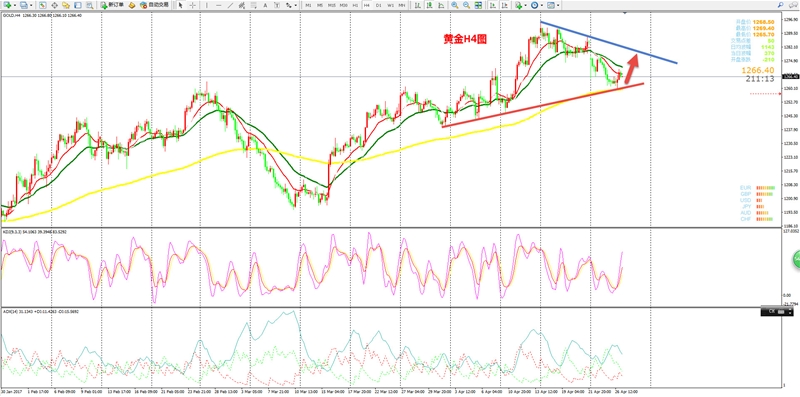Image resolution: width=800 pixels, height=397 pixels.
Task: Switch to W1 timeframe
Action: point(390,5)
